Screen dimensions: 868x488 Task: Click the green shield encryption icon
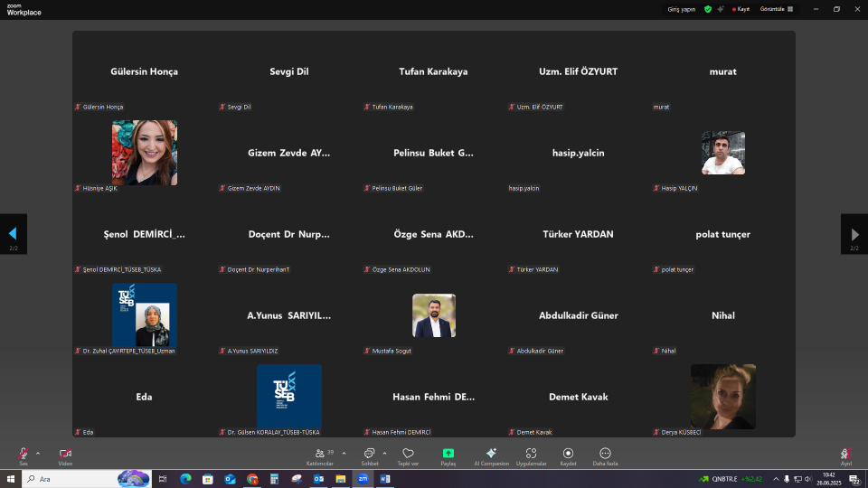click(x=708, y=9)
